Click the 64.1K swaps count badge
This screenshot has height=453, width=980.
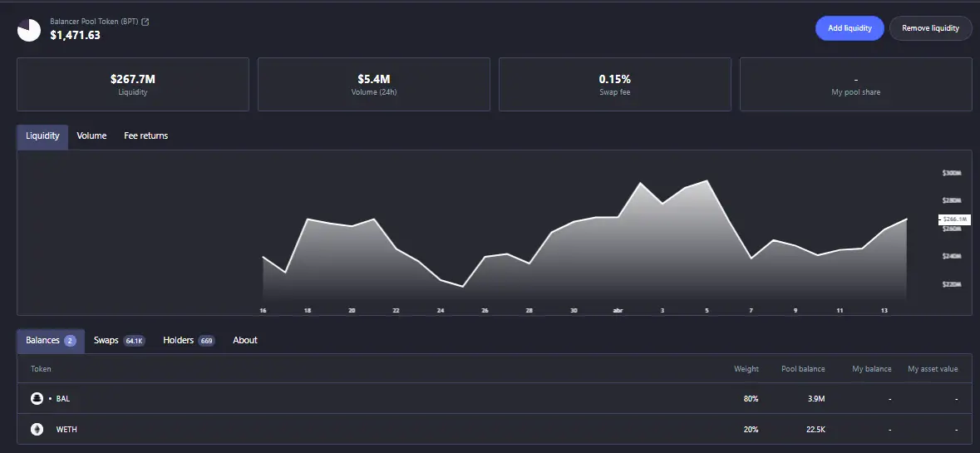[x=135, y=341]
